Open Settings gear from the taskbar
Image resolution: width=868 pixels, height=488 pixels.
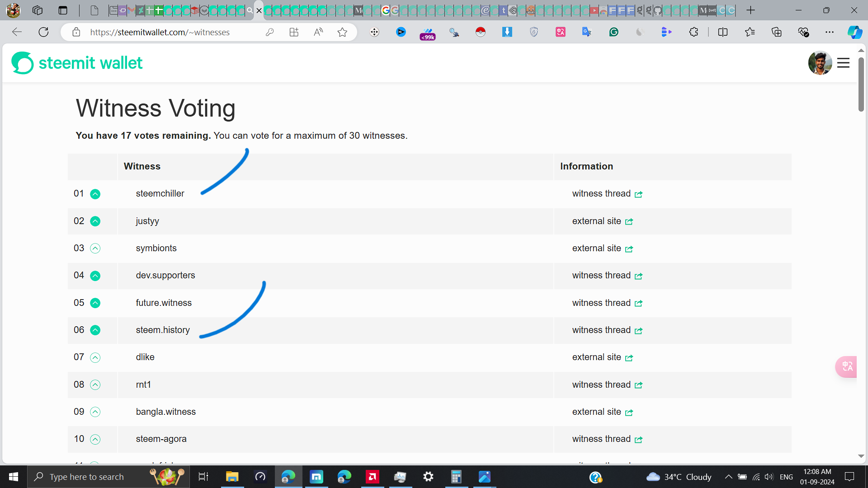[428, 477]
